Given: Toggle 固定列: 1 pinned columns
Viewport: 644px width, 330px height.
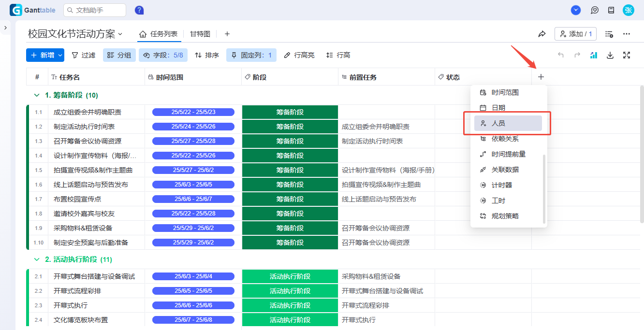Looking at the screenshot, I should coord(251,55).
